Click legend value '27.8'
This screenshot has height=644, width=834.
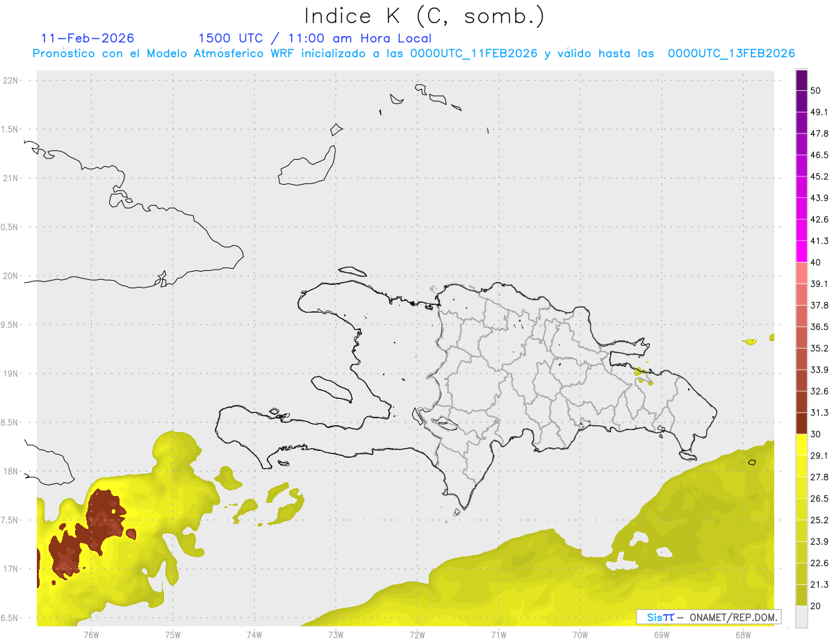coord(819,477)
